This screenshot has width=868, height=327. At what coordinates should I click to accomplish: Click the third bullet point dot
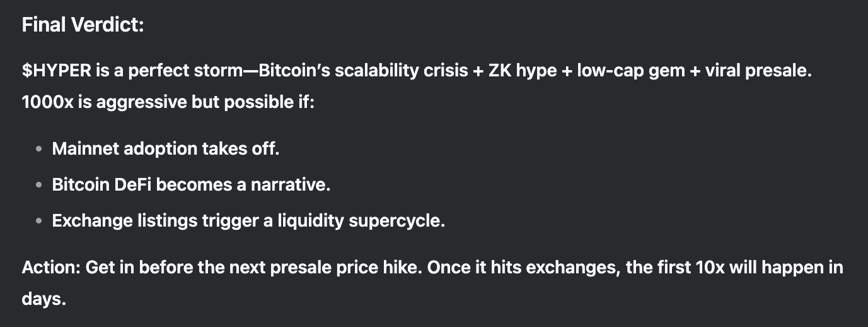click(x=40, y=222)
